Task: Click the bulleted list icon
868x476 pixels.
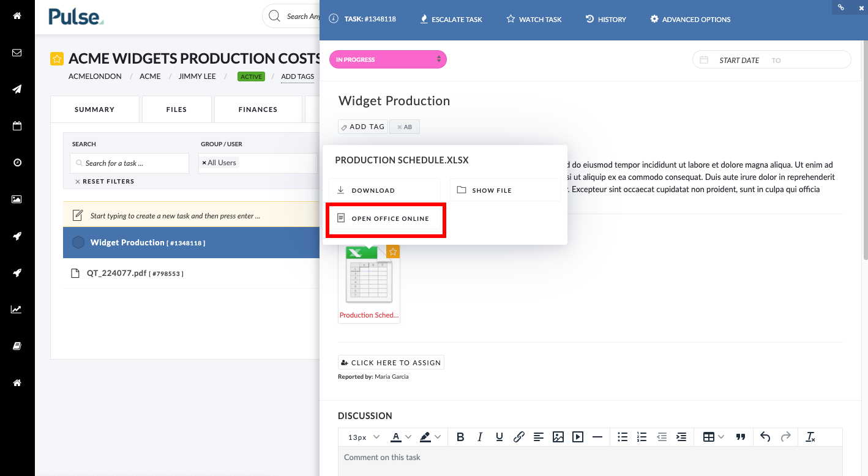Action: 623,437
